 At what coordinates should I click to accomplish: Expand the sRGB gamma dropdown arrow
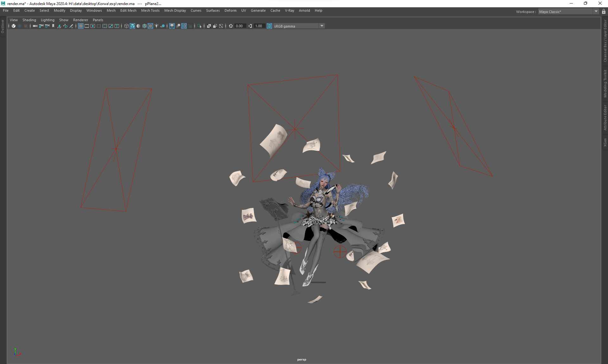pos(322,26)
